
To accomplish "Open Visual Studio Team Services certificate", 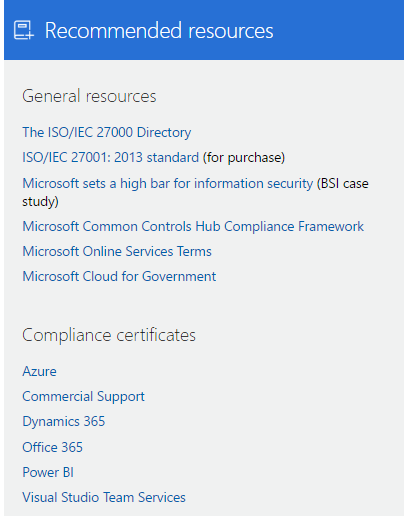I will [x=104, y=497].
